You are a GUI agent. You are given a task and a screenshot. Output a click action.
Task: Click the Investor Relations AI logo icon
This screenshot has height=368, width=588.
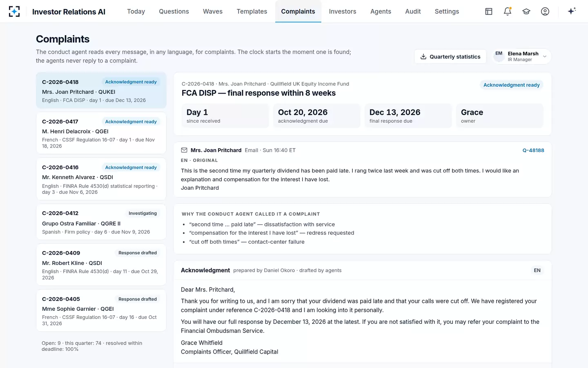pyautogui.click(x=14, y=11)
